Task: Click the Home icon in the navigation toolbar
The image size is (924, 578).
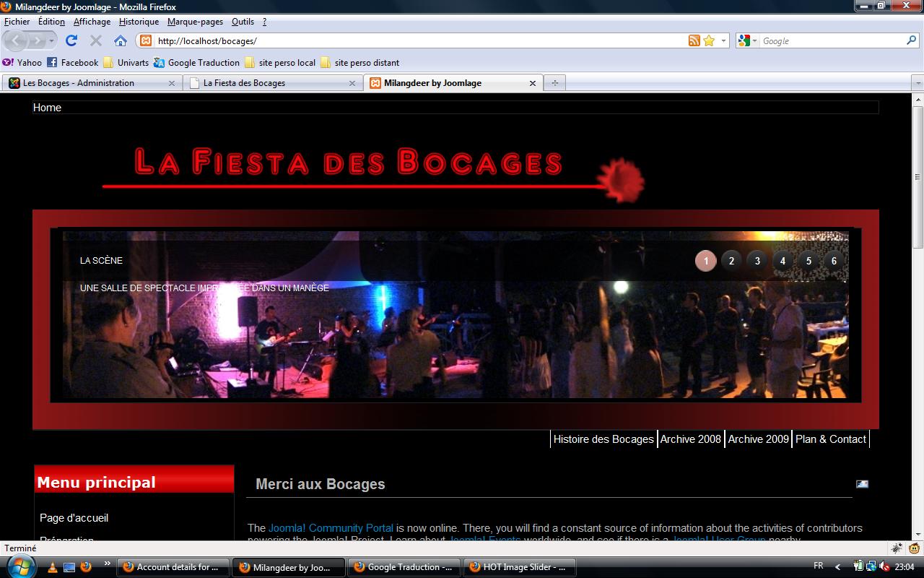Action: [121, 41]
